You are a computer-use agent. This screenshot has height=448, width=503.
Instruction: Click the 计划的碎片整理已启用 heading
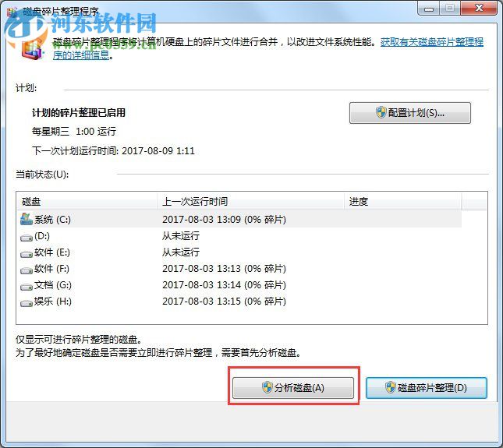[79, 113]
